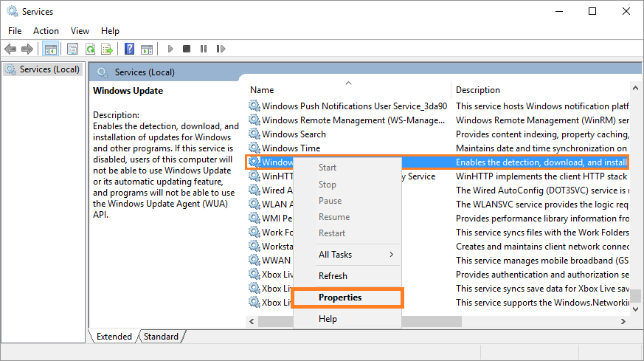Click the Pause Service toolbar icon
This screenshot has height=361, width=644.
204,49
